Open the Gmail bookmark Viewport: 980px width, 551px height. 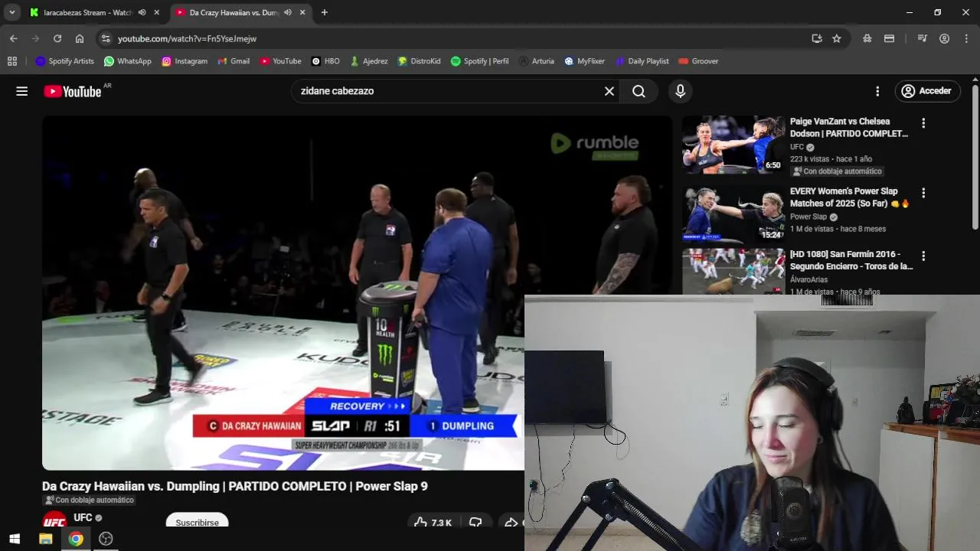pyautogui.click(x=234, y=61)
